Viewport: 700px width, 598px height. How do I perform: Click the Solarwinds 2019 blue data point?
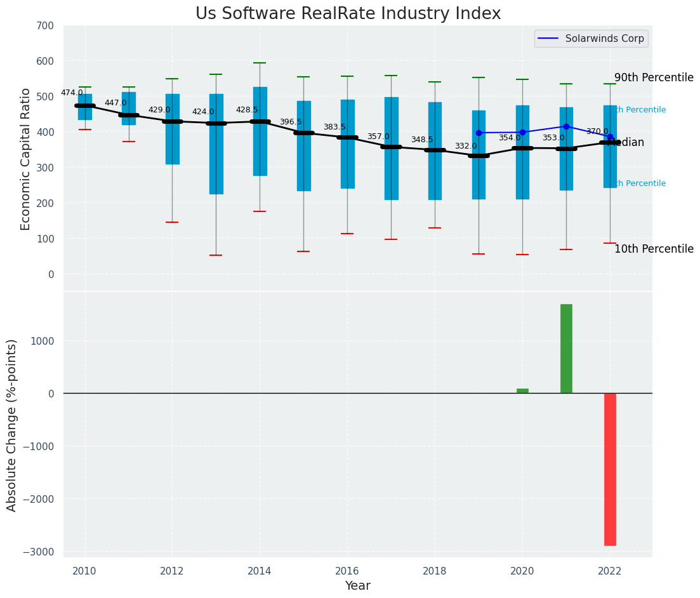[479, 133]
